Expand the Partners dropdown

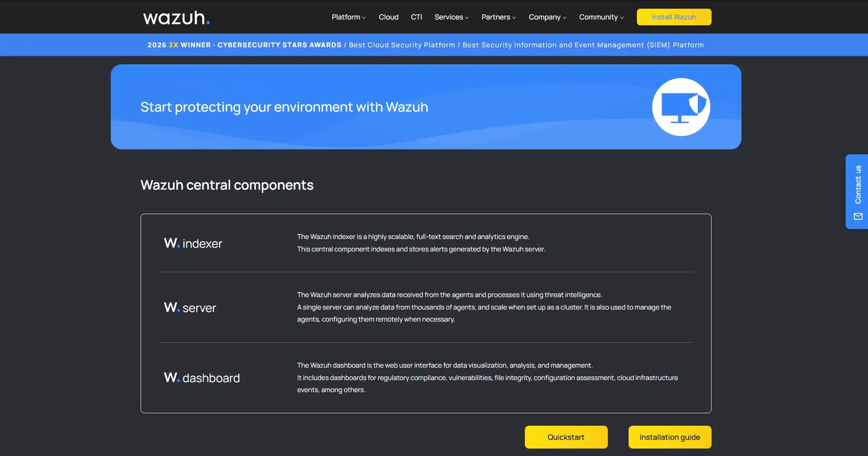click(x=499, y=17)
